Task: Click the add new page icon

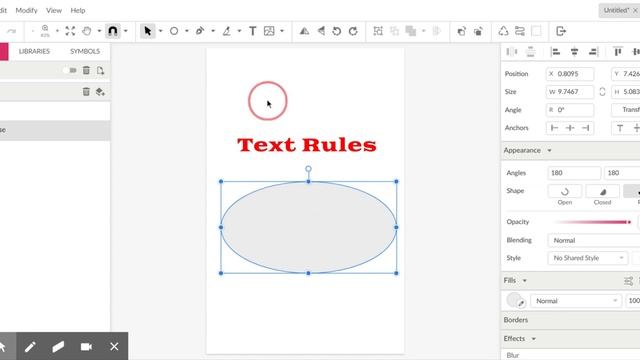Action: (100, 70)
